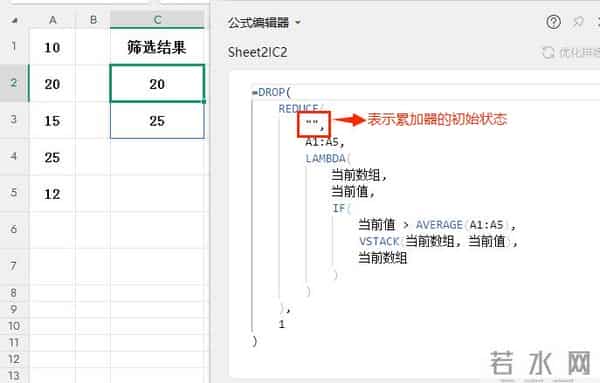Click empty cell C5

(x=157, y=194)
